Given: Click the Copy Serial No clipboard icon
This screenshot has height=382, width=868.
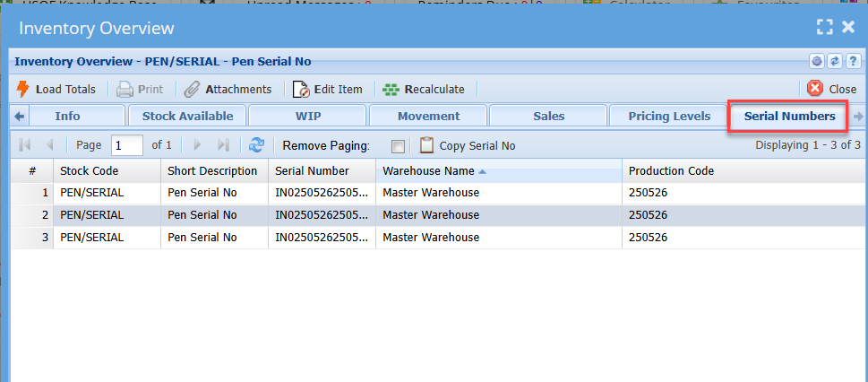Looking at the screenshot, I should (426, 145).
